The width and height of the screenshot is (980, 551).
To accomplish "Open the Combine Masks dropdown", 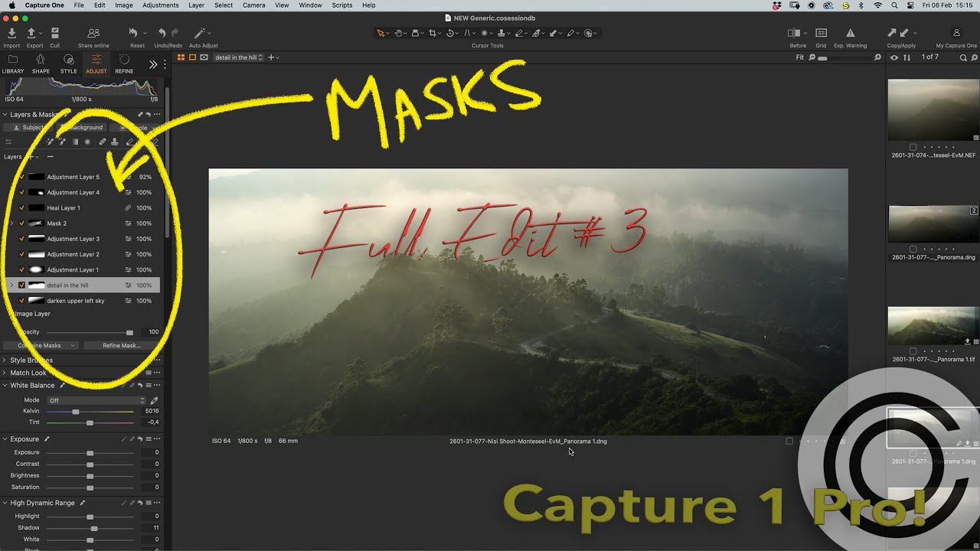I will (x=40, y=346).
